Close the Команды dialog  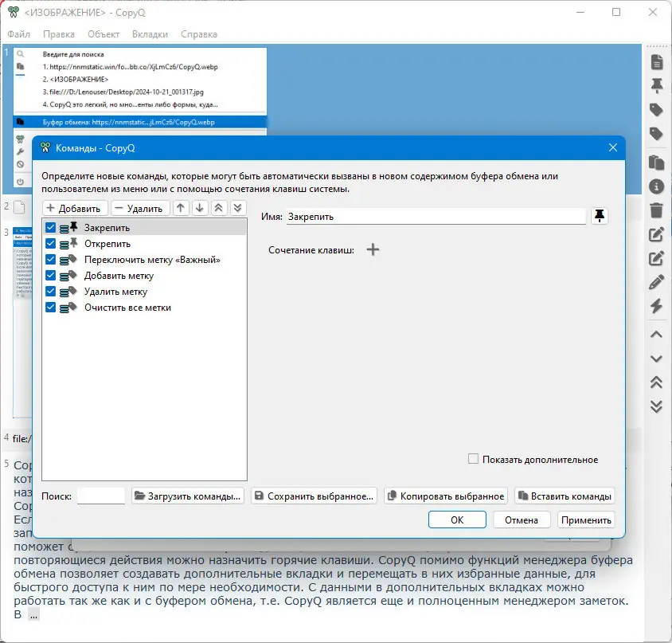[x=613, y=147]
